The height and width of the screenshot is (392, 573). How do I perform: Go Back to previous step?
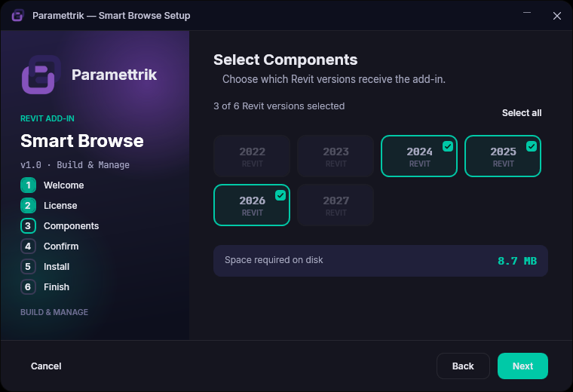pyautogui.click(x=463, y=366)
